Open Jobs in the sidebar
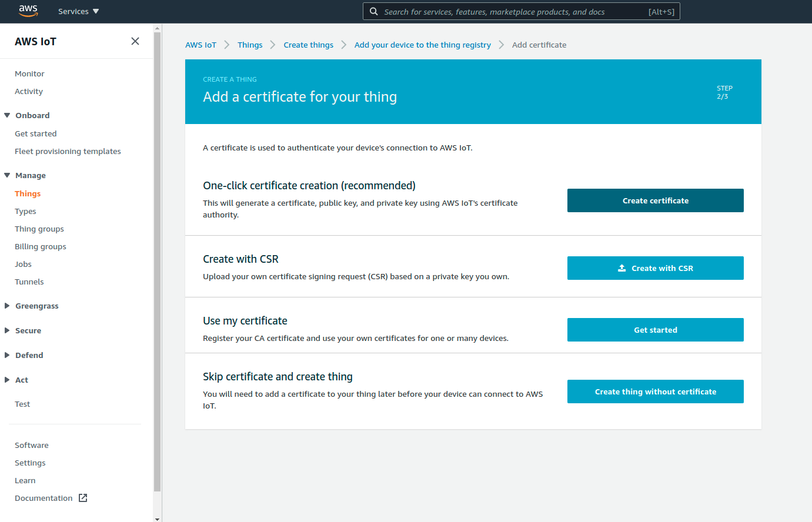Viewport: 812px width, 522px height. [23, 264]
